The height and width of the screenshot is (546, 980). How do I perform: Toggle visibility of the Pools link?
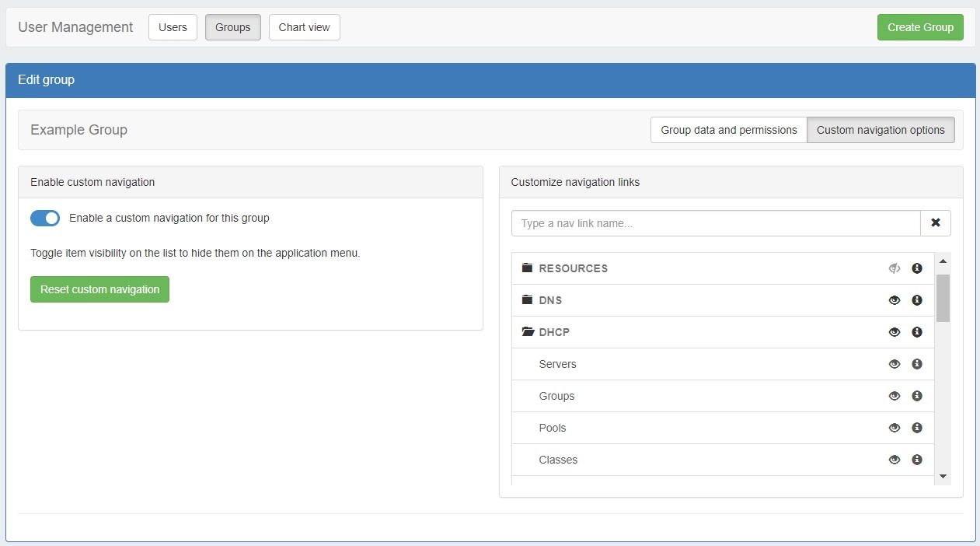coord(895,428)
